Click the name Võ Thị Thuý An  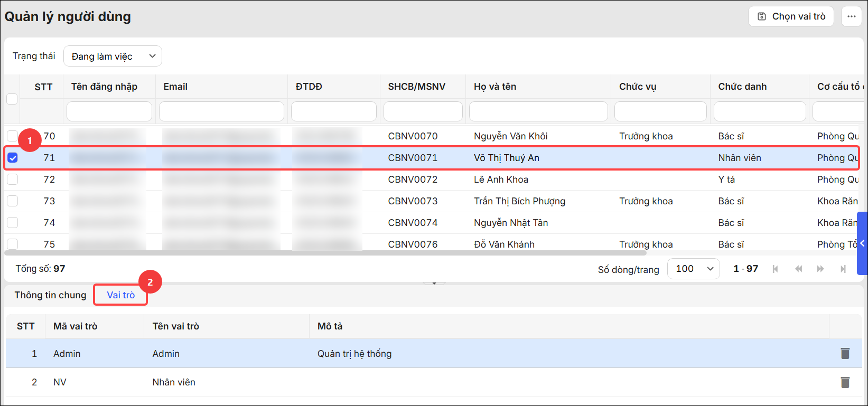coord(506,158)
